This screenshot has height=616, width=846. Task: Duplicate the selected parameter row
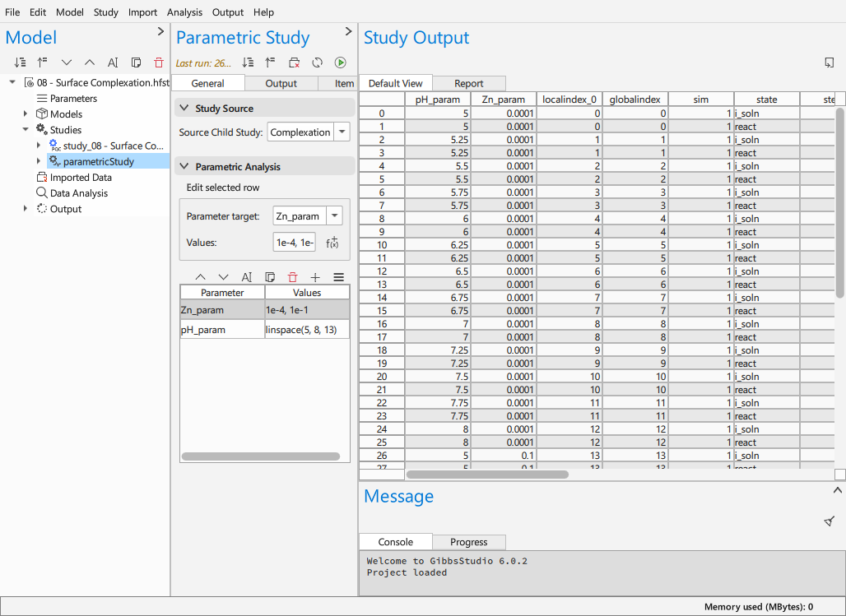click(270, 277)
